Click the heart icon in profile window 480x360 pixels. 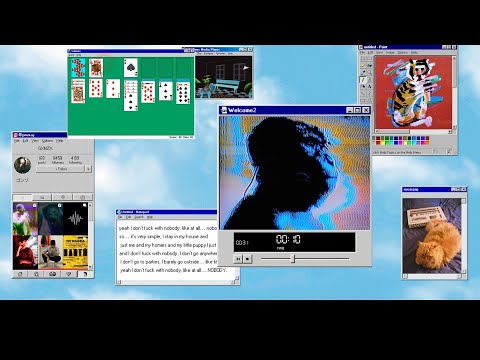[x=69, y=274]
